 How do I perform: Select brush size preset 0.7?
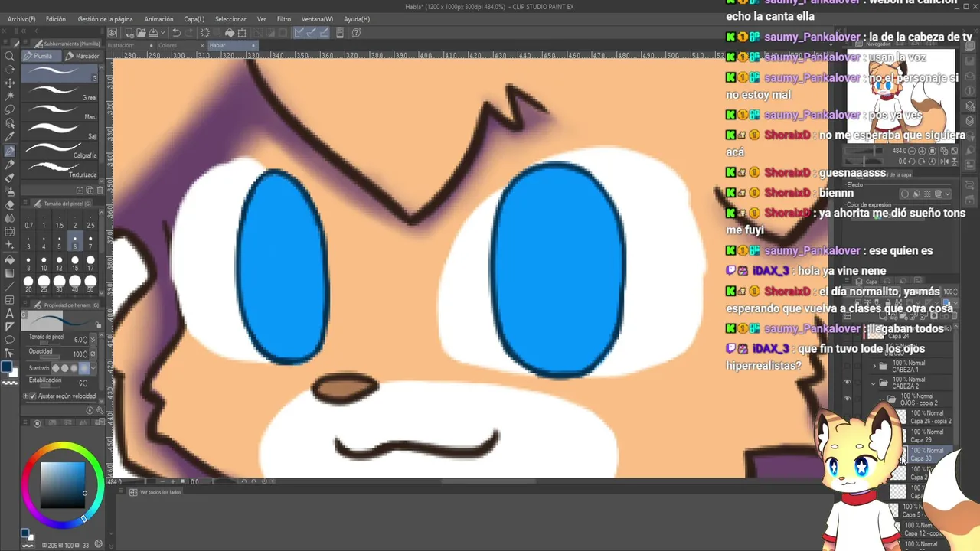click(28, 220)
